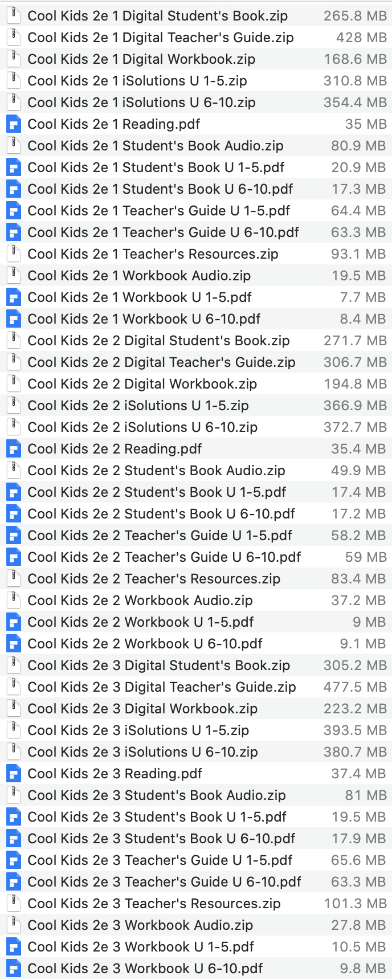This screenshot has width=392, height=980.
Task: Click the zip icon for Cool Kids 2e 2 Teacher's Resources.zip
Action: [13, 579]
